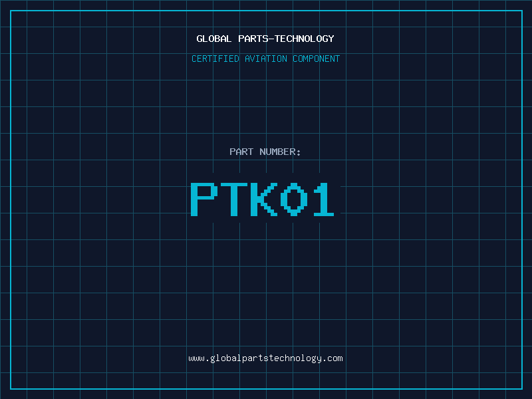This screenshot has height=399, width=532.
Task: Click the PART NUMBER: label
Action: click(265, 152)
